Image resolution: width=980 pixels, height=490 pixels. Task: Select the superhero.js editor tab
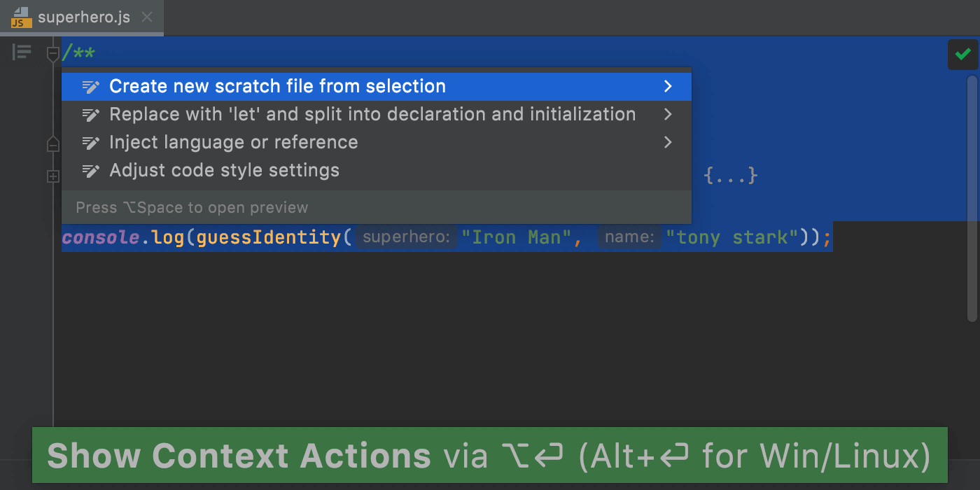coord(82,17)
